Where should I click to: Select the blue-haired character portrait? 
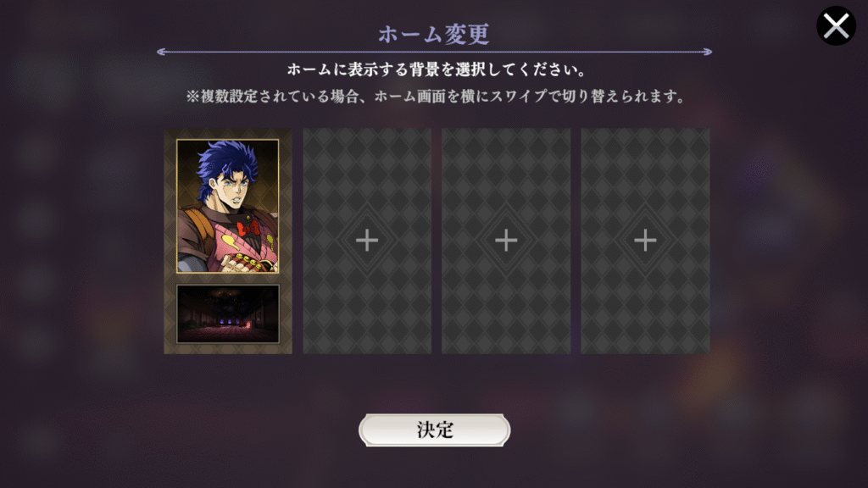coord(227,207)
